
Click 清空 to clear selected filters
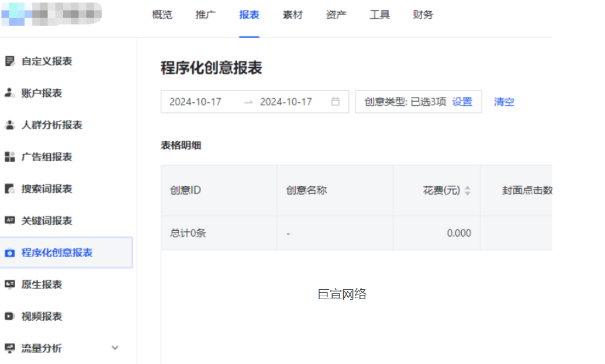pyautogui.click(x=503, y=101)
